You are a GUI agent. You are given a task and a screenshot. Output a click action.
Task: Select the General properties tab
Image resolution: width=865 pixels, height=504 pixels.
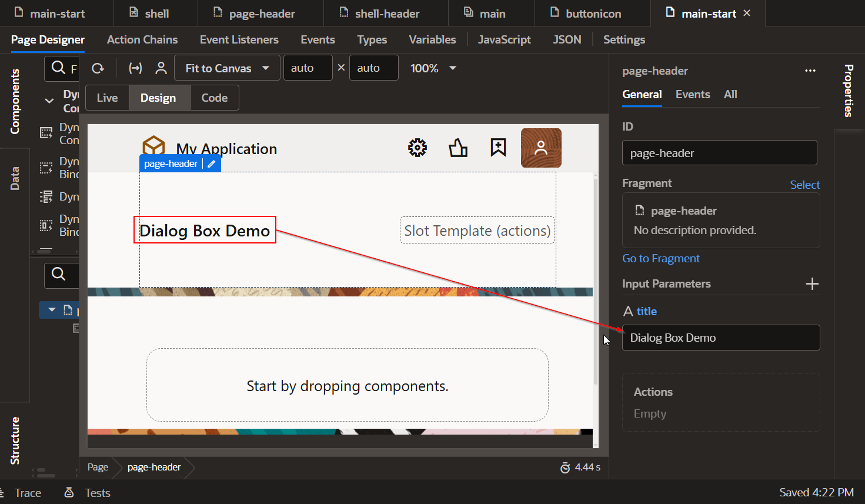click(642, 94)
